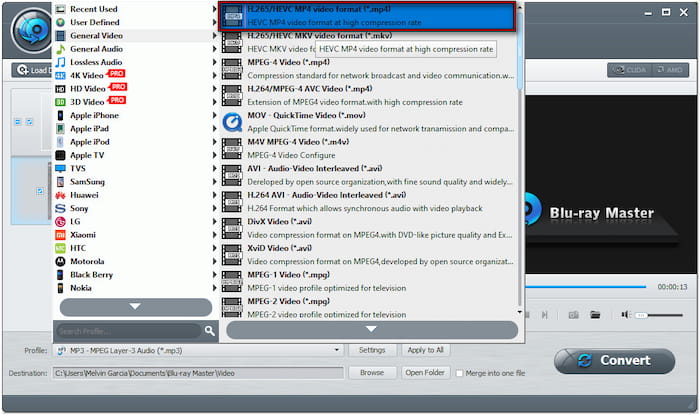Choose M4V MPEG-4 Video (*.m4v) format
The height and width of the screenshot is (415, 700).
coord(368,149)
